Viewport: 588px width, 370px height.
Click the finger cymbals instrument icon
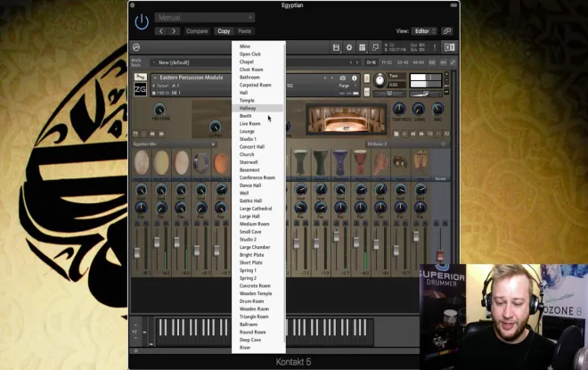(400, 162)
